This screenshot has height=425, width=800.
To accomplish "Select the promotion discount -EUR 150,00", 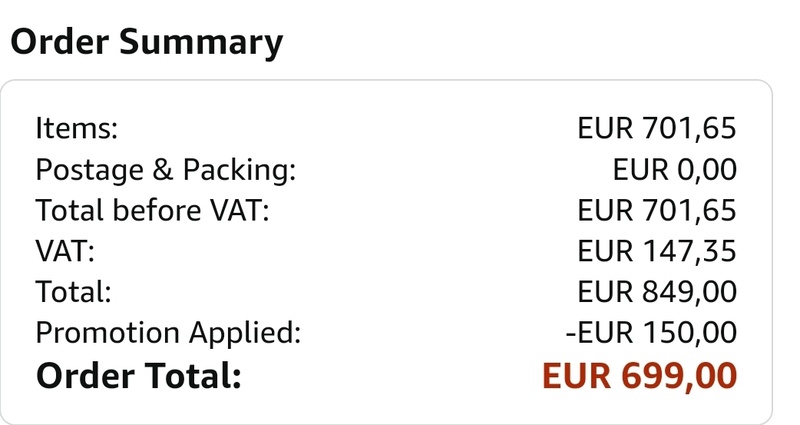I will pyautogui.click(x=652, y=332).
